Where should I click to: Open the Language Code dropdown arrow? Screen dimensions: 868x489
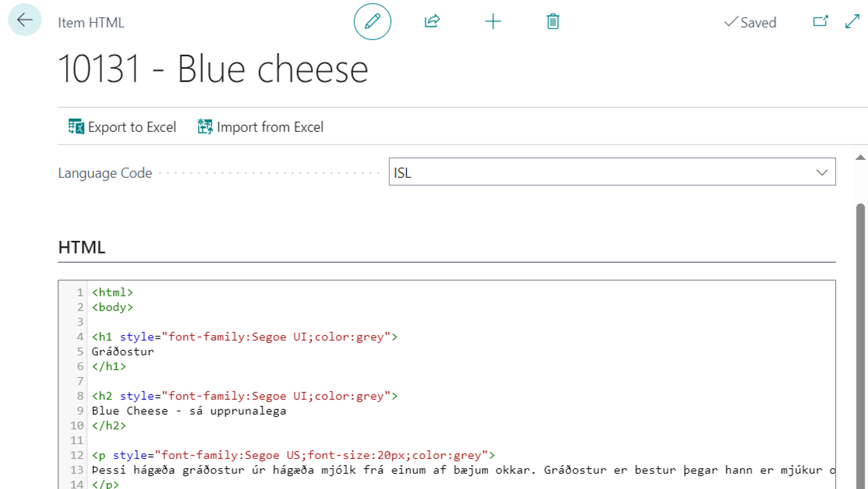[822, 173]
